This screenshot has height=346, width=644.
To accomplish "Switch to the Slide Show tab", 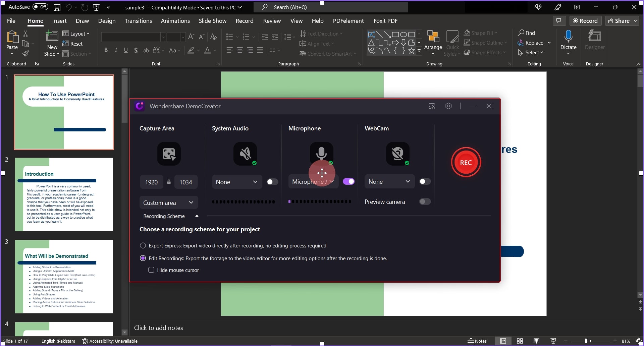I will [213, 21].
